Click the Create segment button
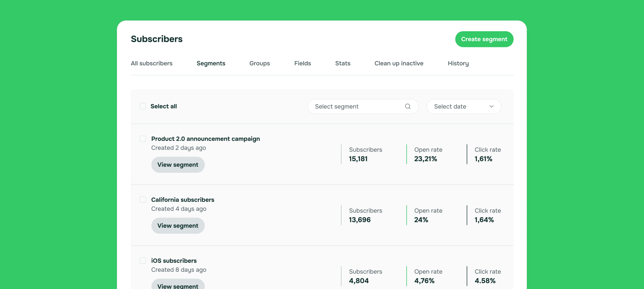 484,39
